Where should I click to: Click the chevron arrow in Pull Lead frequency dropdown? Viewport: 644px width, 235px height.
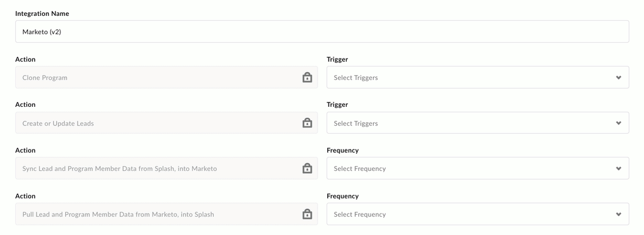tap(618, 214)
